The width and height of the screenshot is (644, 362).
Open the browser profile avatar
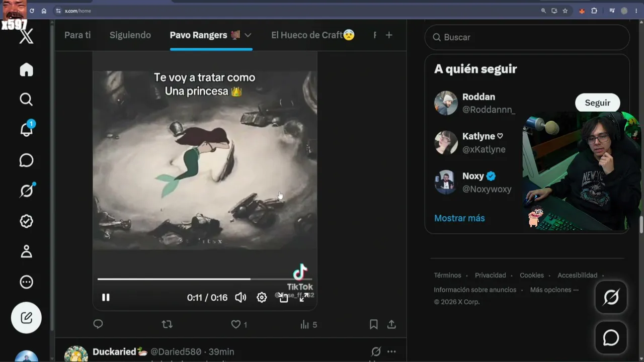click(624, 11)
